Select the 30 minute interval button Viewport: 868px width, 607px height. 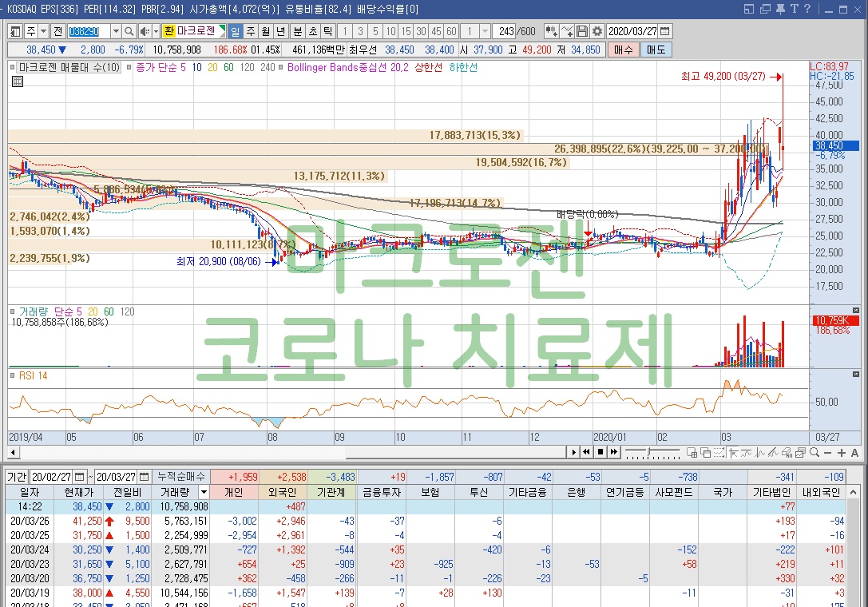click(422, 32)
